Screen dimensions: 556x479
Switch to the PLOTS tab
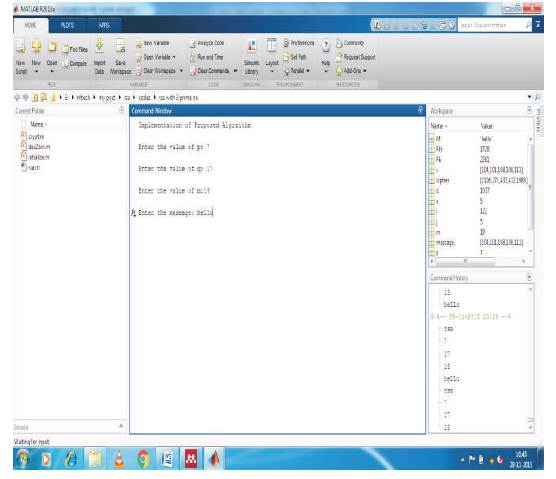pyautogui.click(x=67, y=25)
